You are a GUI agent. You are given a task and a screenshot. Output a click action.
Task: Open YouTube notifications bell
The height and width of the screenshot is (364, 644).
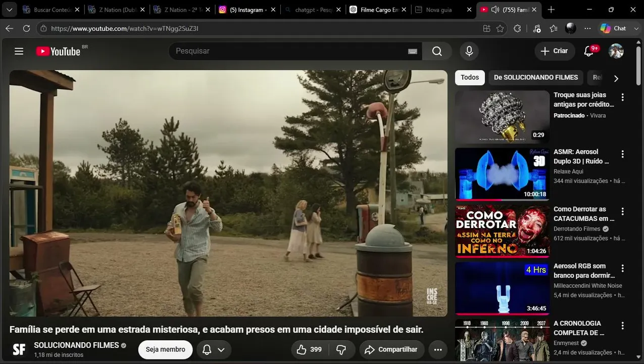pos(589,51)
